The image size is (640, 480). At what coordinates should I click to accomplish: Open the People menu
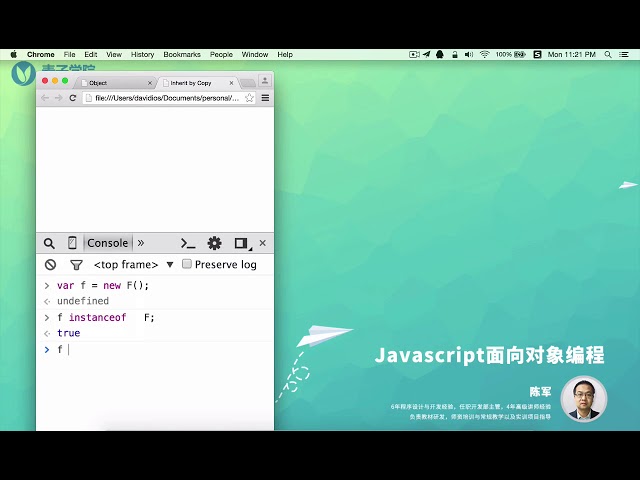click(x=221, y=54)
